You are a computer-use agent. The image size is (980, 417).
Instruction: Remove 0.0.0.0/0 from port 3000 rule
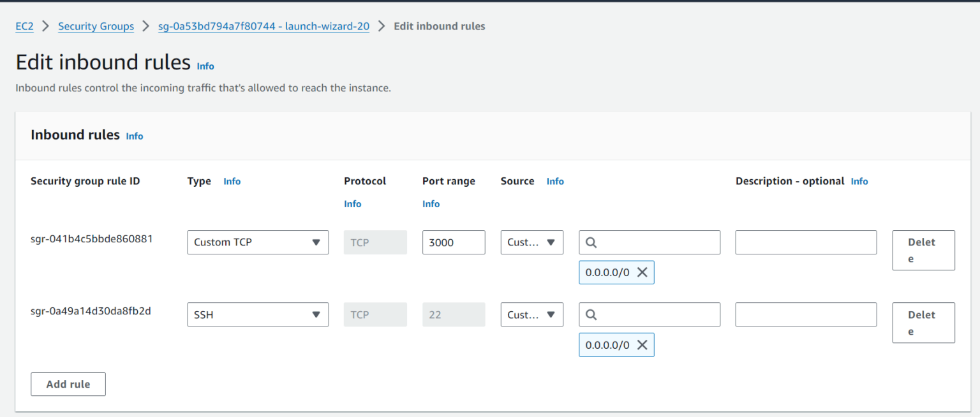pos(642,272)
